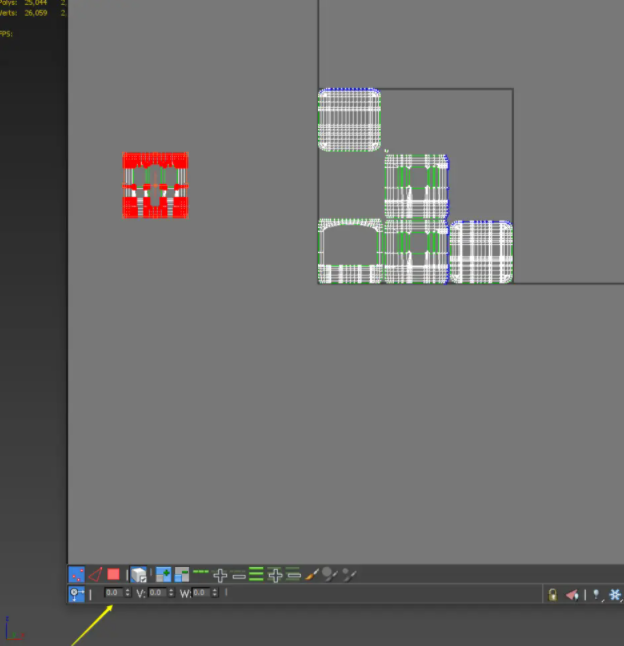Screen dimensions: 624x646
Task: Enlarge the paint select brush size
Action: click(x=330, y=574)
